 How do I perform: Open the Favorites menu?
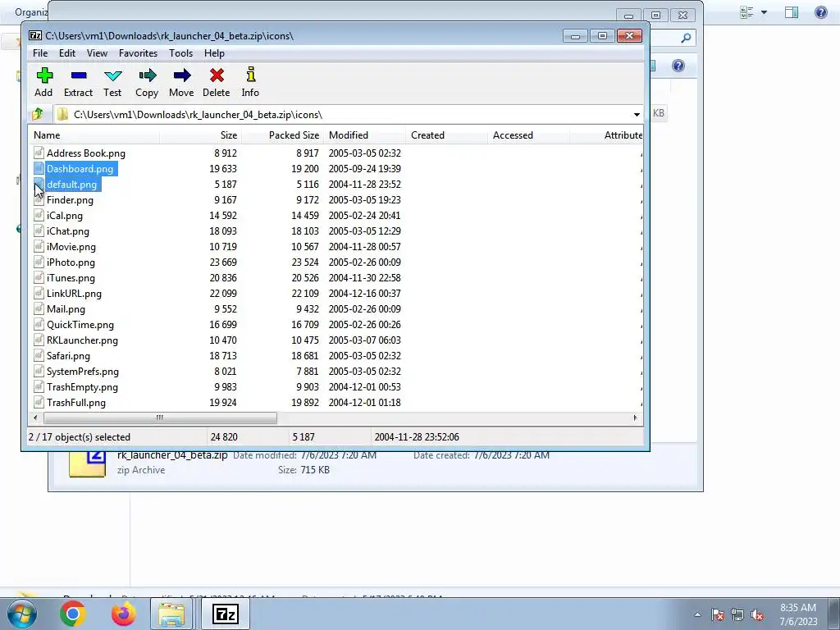point(138,53)
